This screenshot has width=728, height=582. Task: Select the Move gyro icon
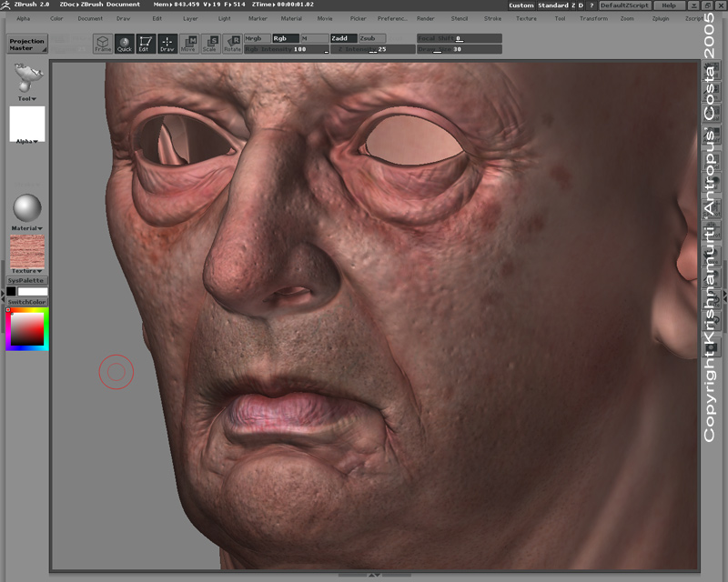click(x=188, y=44)
